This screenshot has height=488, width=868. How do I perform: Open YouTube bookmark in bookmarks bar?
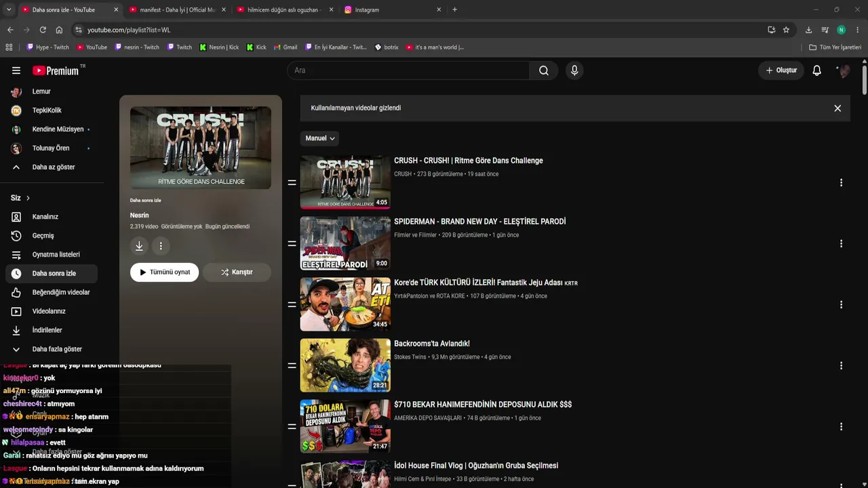point(92,47)
